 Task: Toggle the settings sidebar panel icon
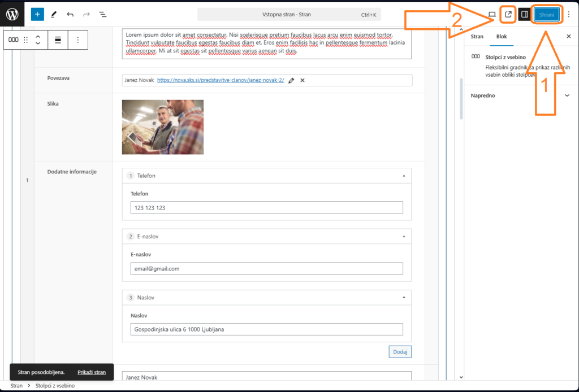(x=524, y=15)
